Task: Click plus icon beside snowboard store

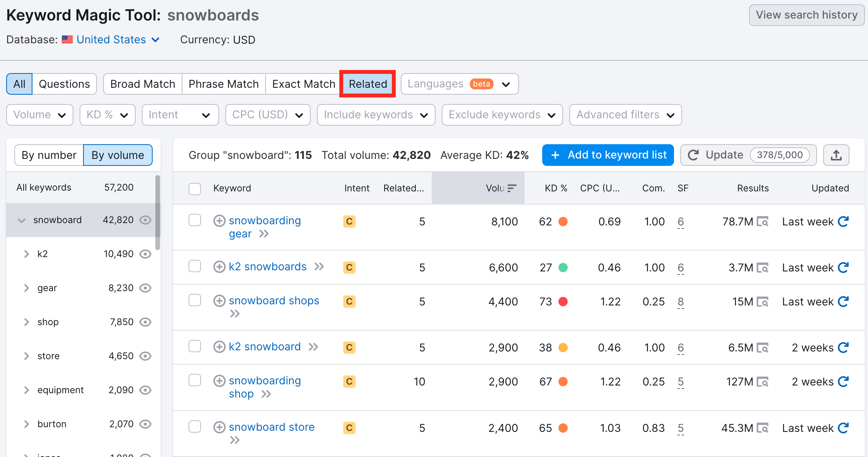Action: coord(220,427)
